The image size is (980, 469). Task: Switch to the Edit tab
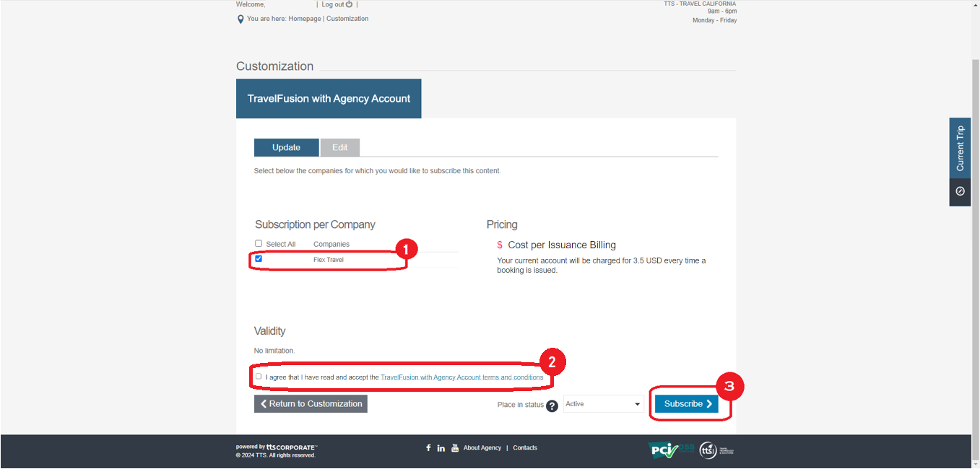(339, 147)
